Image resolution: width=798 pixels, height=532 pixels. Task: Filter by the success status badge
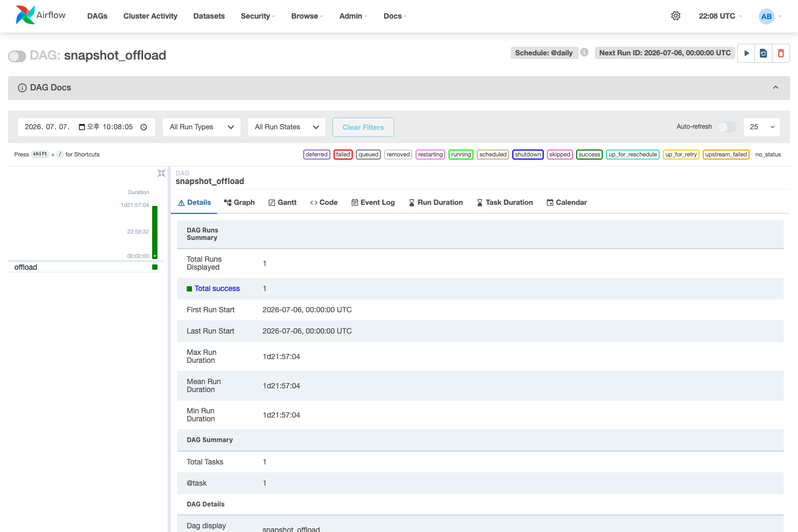click(589, 154)
